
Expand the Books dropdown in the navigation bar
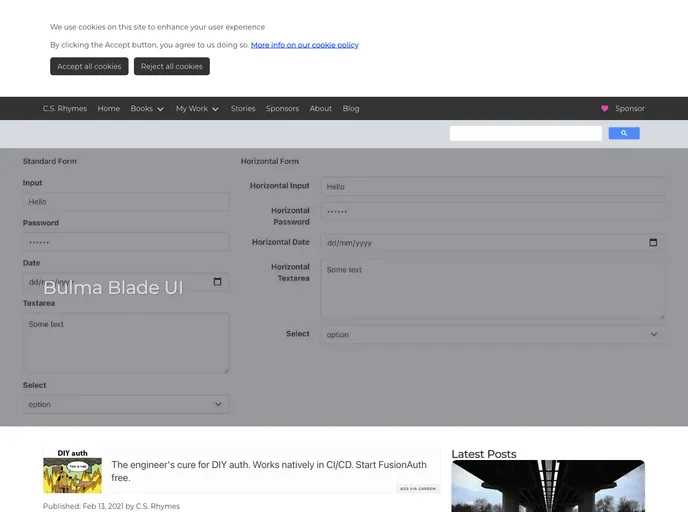pyautogui.click(x=147, y=108)
